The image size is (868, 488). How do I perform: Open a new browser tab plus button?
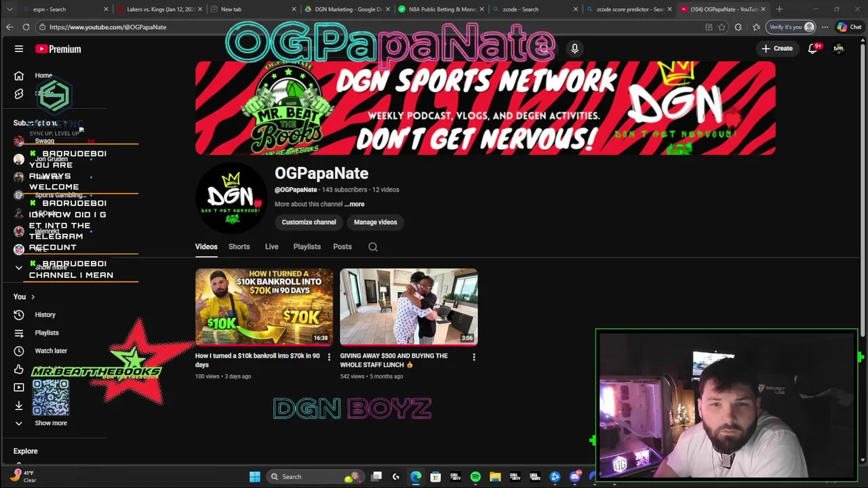tap(779, 9)
